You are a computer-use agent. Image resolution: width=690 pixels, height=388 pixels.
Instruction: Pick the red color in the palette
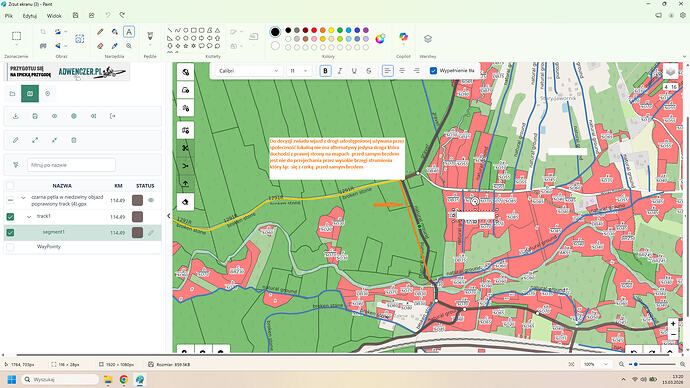tap(314, 30)
